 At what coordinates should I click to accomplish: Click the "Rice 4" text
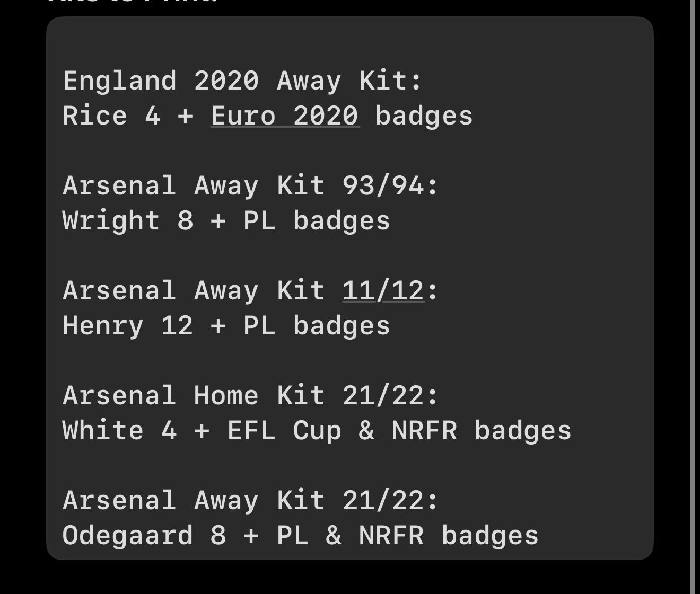111,116
